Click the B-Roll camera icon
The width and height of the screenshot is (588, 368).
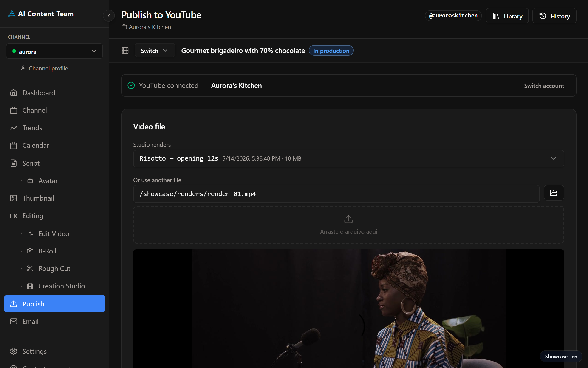(30, 251)
